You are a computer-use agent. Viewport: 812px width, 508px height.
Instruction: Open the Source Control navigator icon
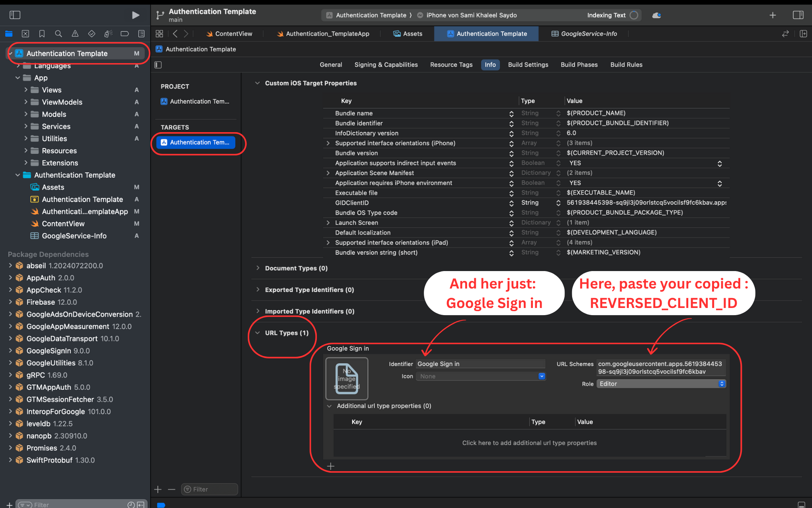[25, 34]
